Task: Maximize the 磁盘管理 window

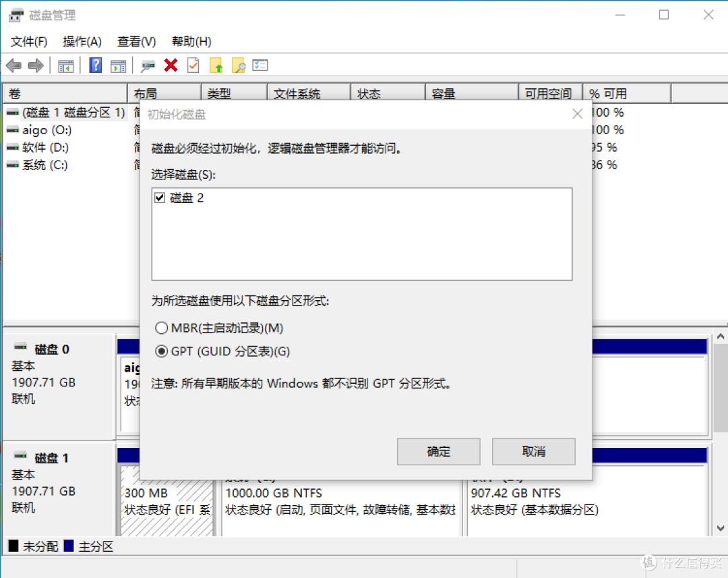Action: [x=664, y=15]
